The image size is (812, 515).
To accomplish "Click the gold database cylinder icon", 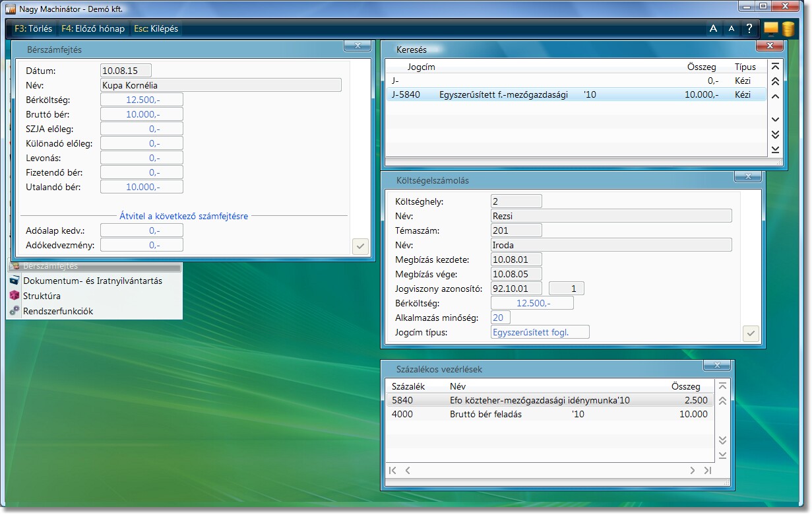I will pos(788,29).
